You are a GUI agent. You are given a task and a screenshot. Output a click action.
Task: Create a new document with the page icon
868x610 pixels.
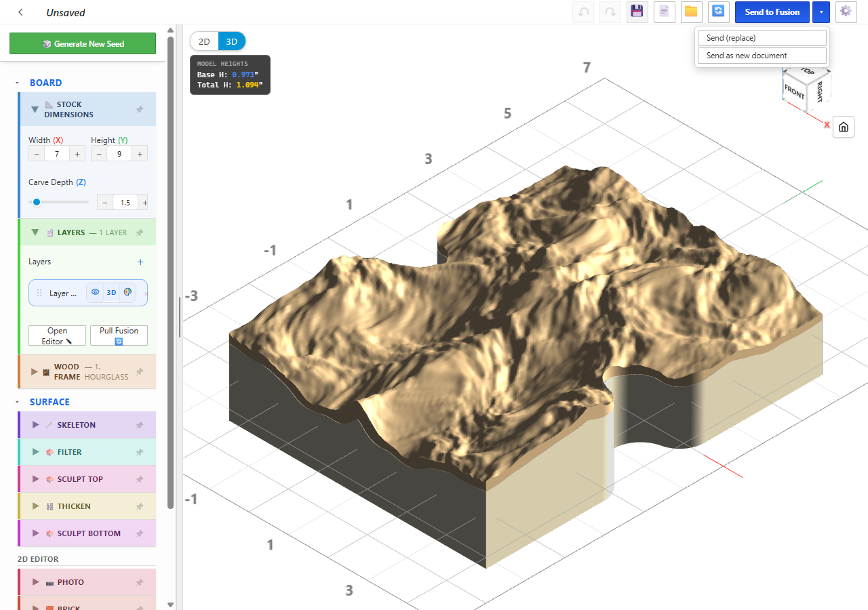[664, 12]
